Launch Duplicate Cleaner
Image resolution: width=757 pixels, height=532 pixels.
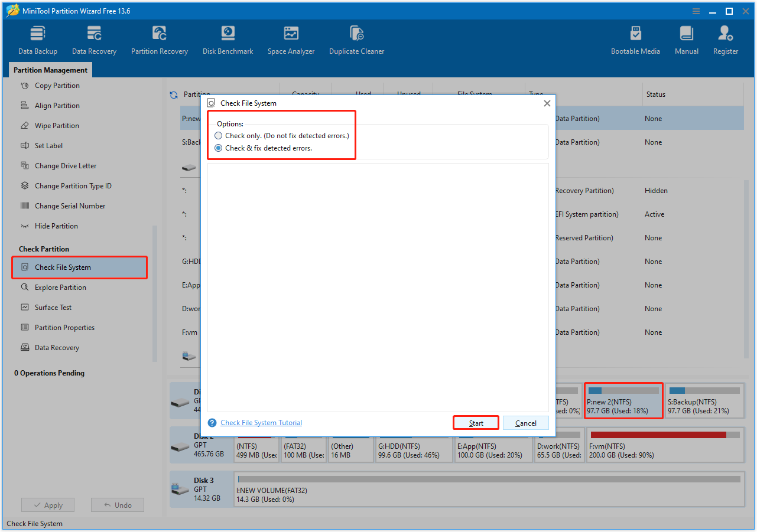click(356, 40)
